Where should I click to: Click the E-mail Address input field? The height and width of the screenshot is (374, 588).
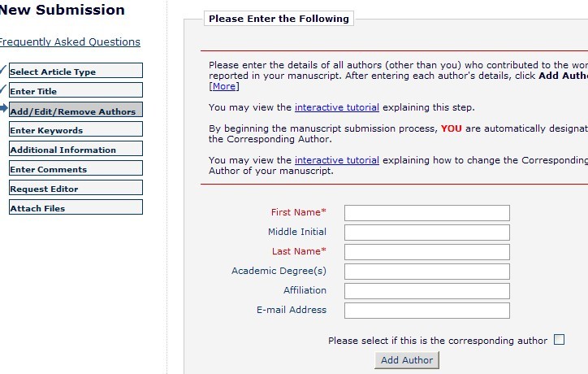coord(426,311)
